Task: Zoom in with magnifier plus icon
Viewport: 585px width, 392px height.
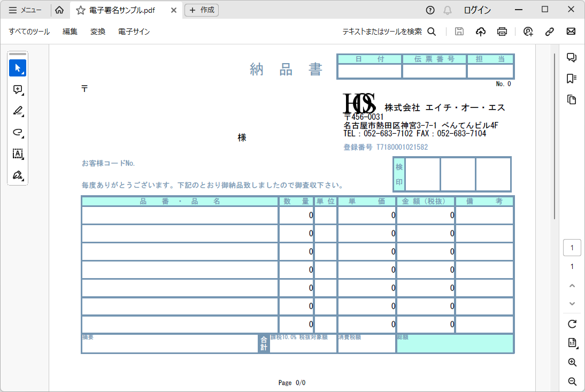Action: pyautogui.click(x=572, y=363)
